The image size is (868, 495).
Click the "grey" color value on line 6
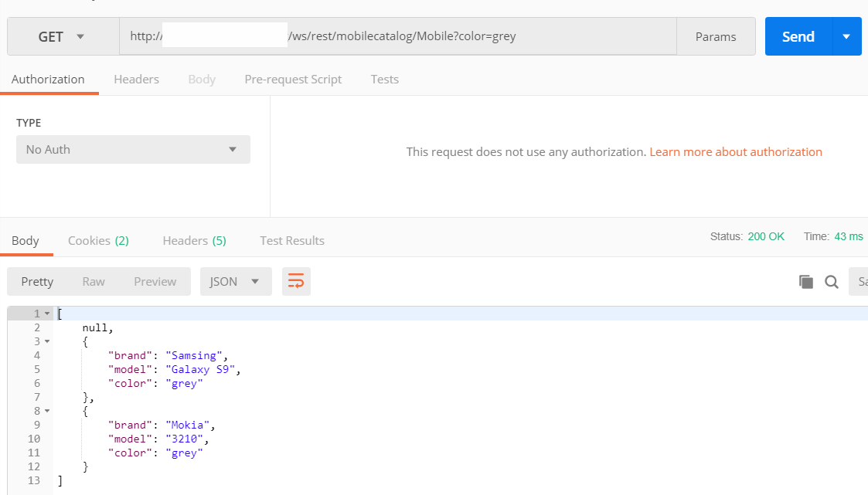click(x=184, y=384)
